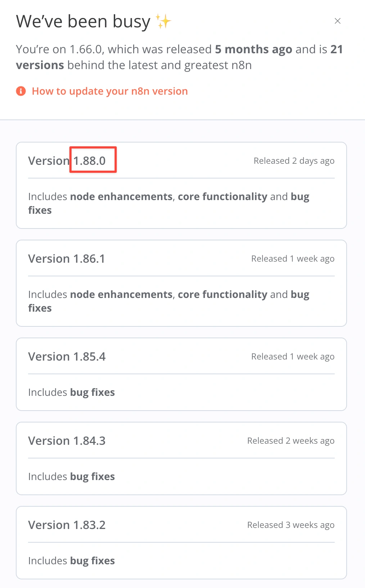Select Released 2 weeks ago text

click(291, 441)
